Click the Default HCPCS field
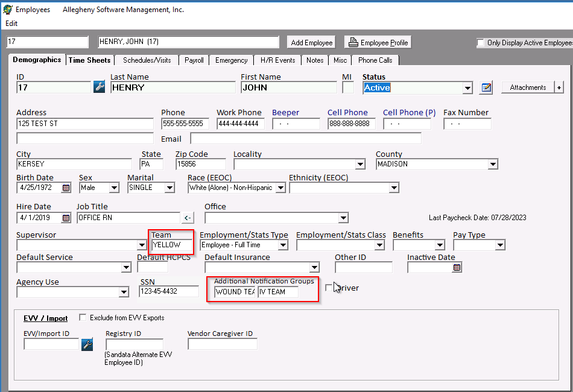The image size is (573, 392). (153, 267)
